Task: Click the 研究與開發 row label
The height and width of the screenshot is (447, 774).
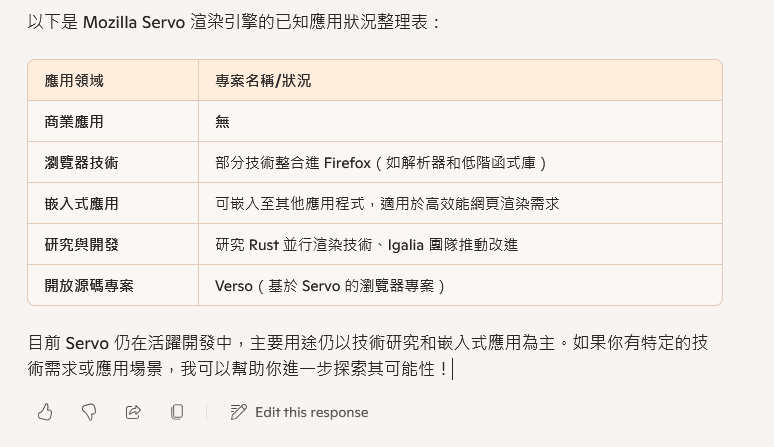Action: point(81,244)
